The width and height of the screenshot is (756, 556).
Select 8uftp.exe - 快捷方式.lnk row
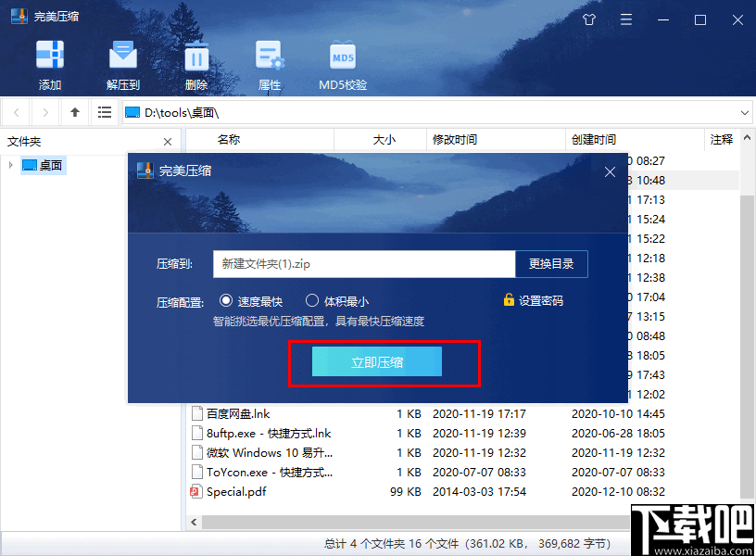click(269, 433)
